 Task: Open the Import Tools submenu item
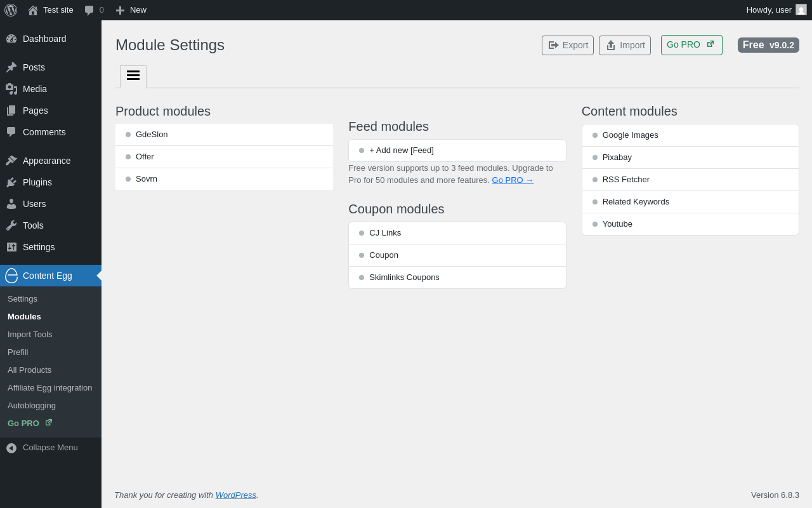pos(30,335)
